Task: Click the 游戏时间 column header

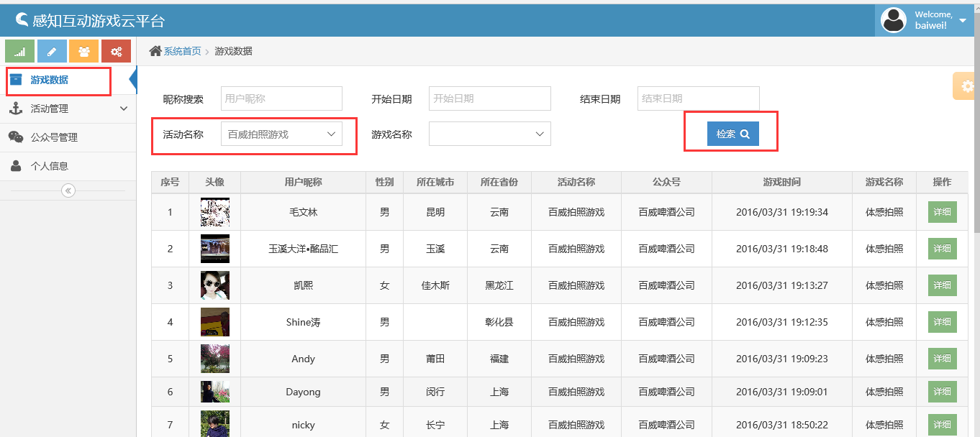Action: (782, 183)
